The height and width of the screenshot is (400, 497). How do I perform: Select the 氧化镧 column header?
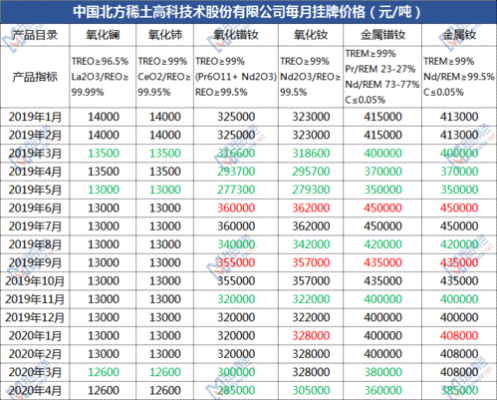point(103,35)
